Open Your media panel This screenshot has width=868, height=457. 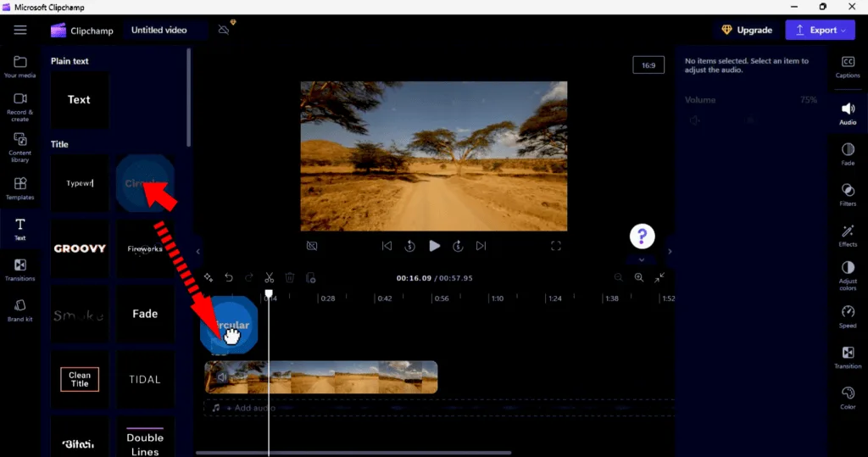click(20, 66)
